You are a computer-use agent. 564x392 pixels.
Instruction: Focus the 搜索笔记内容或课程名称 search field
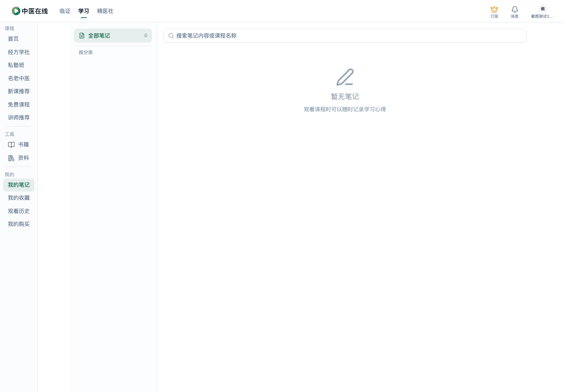tap(345, 36)
